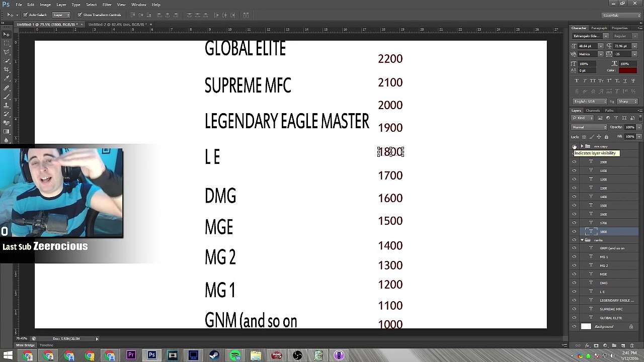644x362 pixels.
Task: Apply Superscript text style
Action: point(609,80)
